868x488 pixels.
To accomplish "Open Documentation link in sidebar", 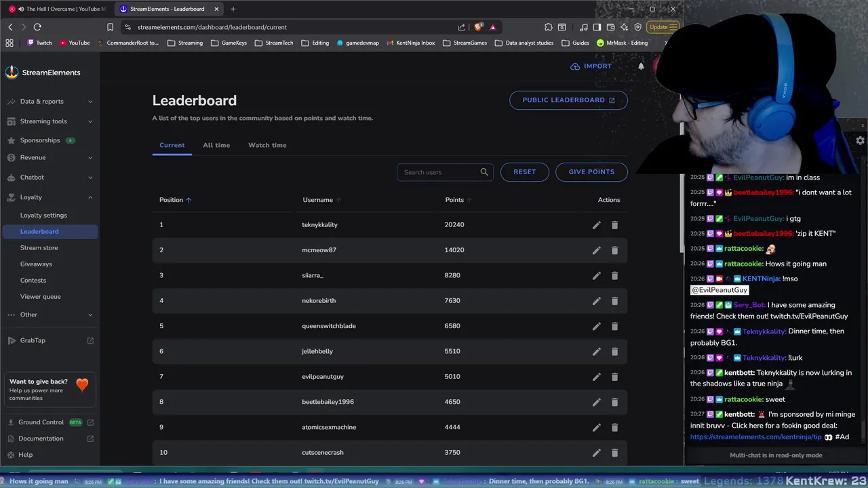I will tap(51, 439).
